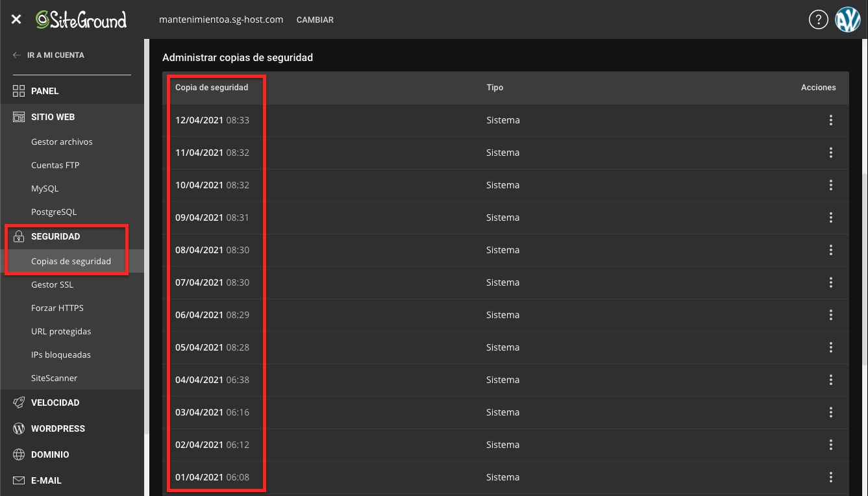Click the E-mail envelope icon
868x496 pixels.
coord(19,480)
